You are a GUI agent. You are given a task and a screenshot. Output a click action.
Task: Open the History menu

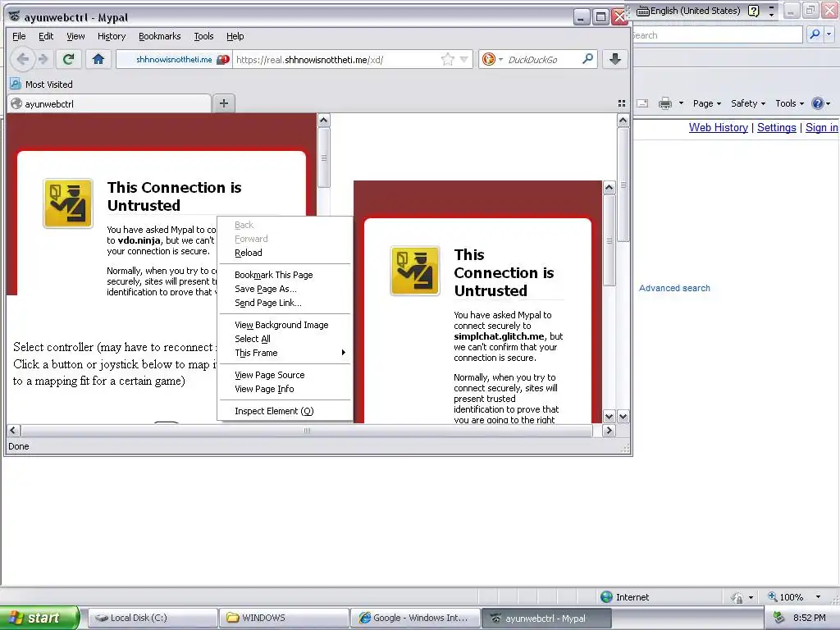[112, 36]
